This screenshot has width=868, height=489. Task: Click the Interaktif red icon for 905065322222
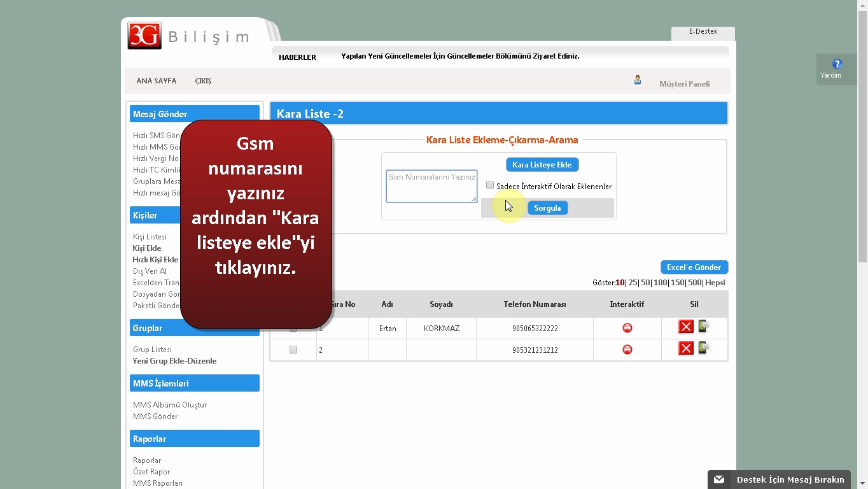click(627, 328)
